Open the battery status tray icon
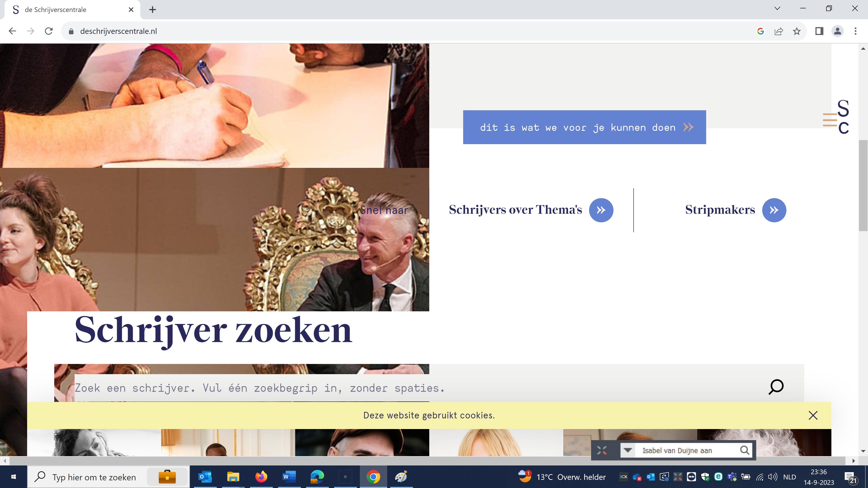This screenshot has height=488, width=868. 746,477
